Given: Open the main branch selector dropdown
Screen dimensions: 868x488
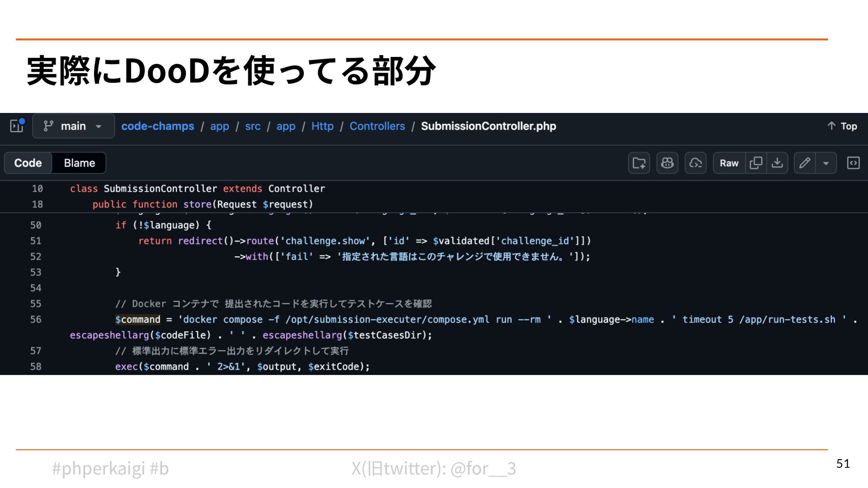Looking at the screenshot, I should [x=73, y=126].
